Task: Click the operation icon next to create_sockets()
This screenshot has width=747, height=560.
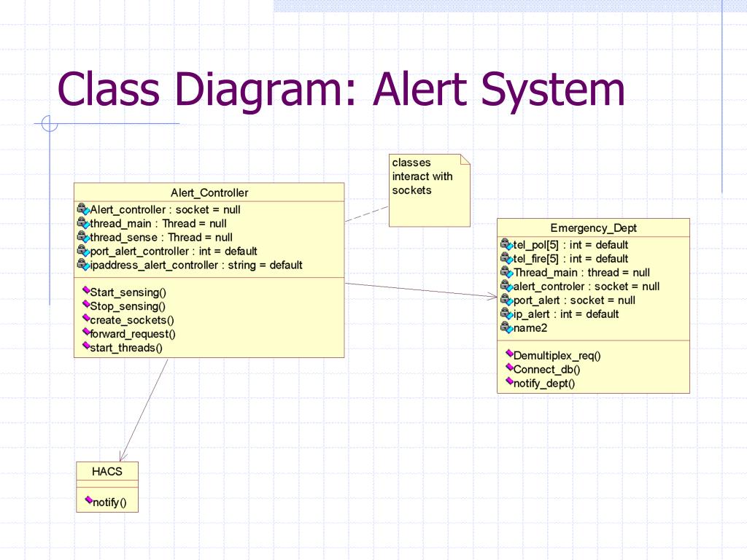Action: click(86, 318)
